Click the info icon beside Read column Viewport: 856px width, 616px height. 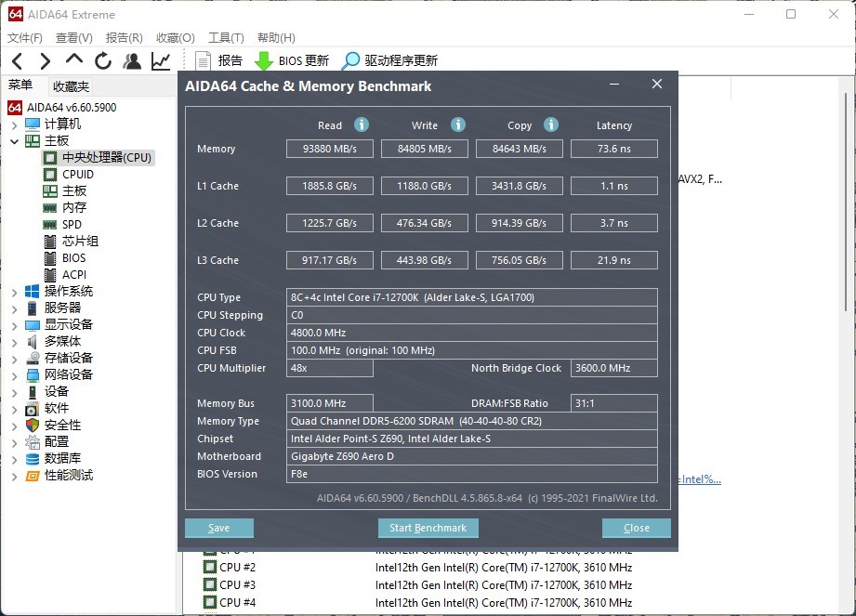[361, 125]
